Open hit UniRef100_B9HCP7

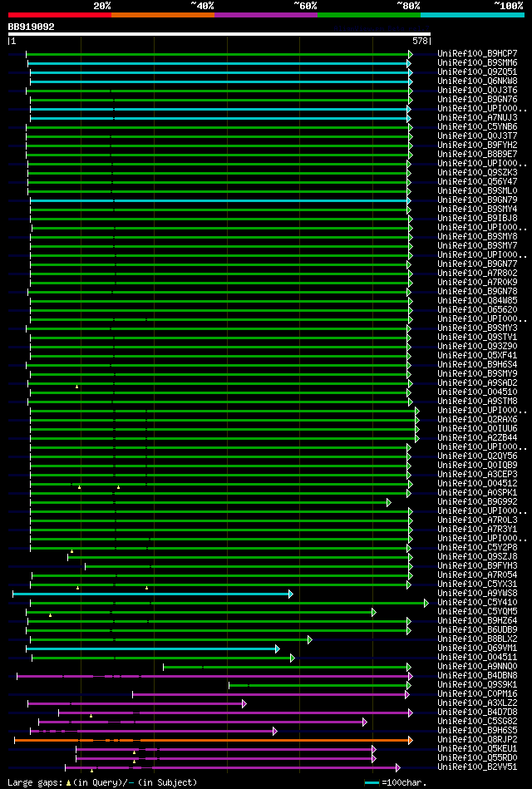point(478,54)
